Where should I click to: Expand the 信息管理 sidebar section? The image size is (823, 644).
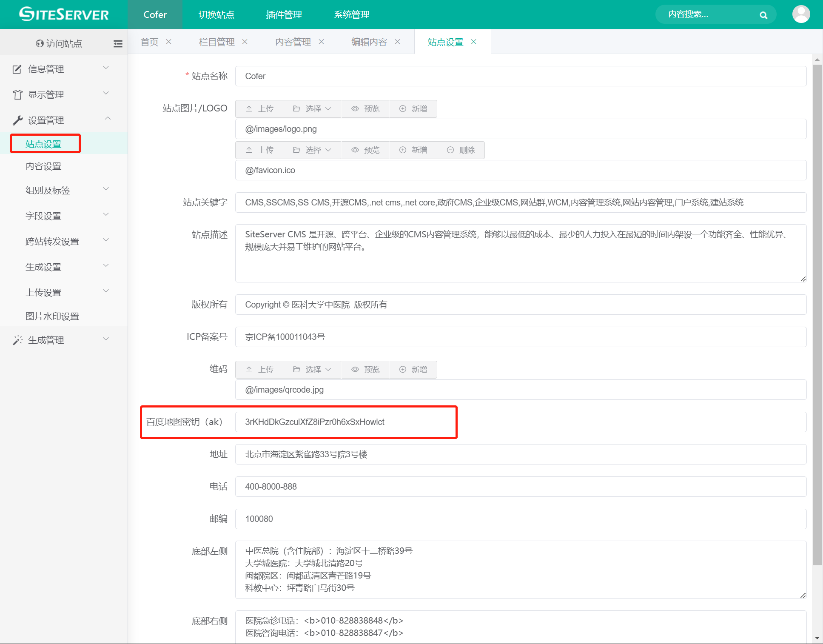[x=64, y=69]
